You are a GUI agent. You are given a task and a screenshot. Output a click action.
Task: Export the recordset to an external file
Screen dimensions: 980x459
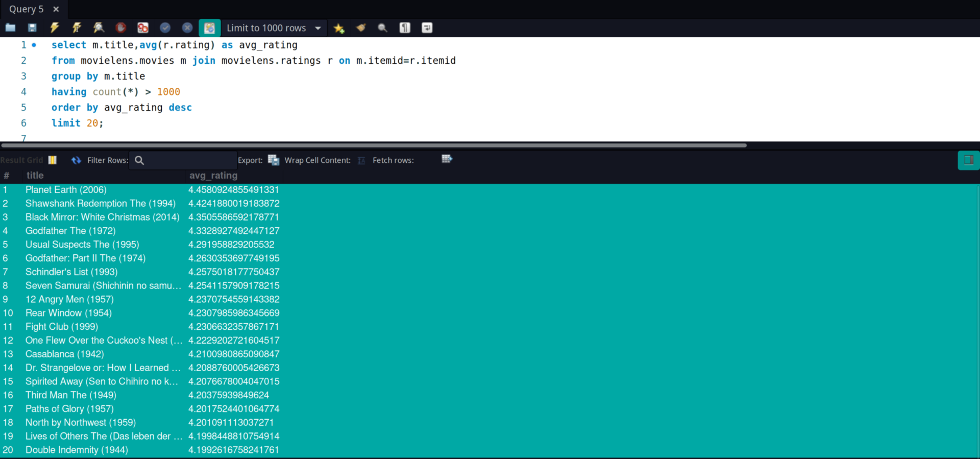(274, 160)
